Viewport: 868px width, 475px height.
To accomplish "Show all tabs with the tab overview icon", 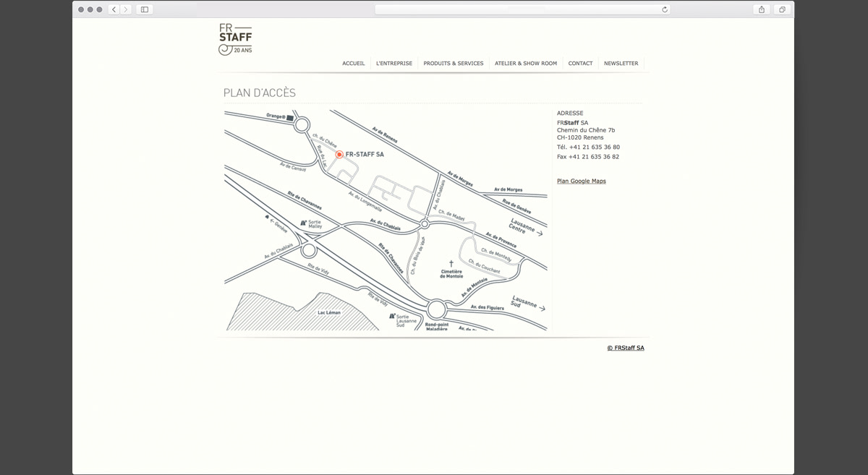I will tap(782, 9).
